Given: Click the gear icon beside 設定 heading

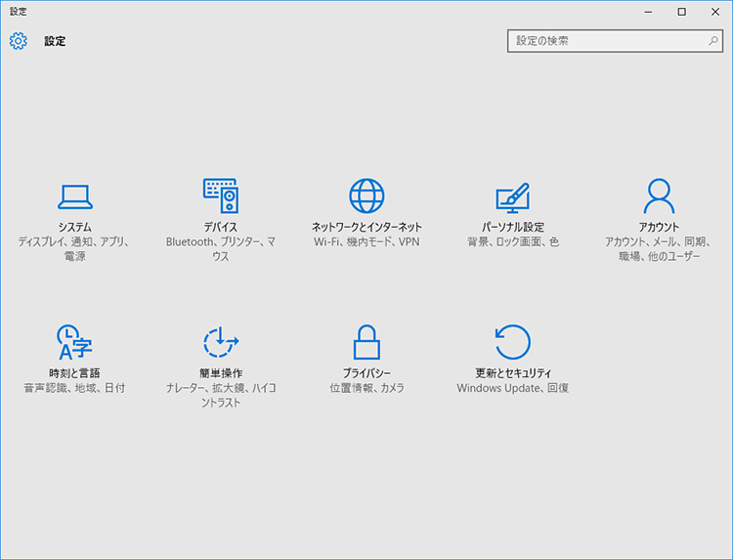Looking at the screenshot, I should coord(19,41).
